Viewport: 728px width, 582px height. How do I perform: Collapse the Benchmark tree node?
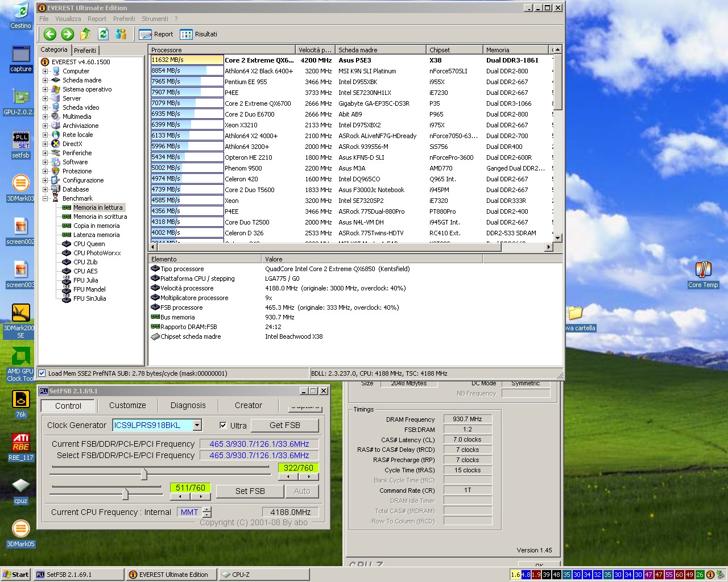[x=45, y=198]
